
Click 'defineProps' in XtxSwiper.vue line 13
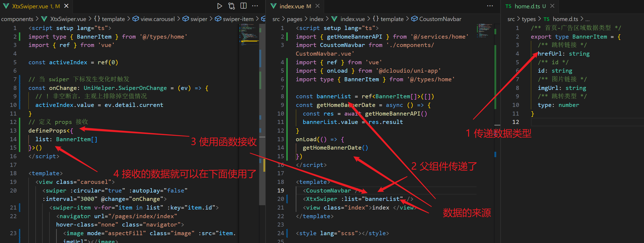coord(47,131)
